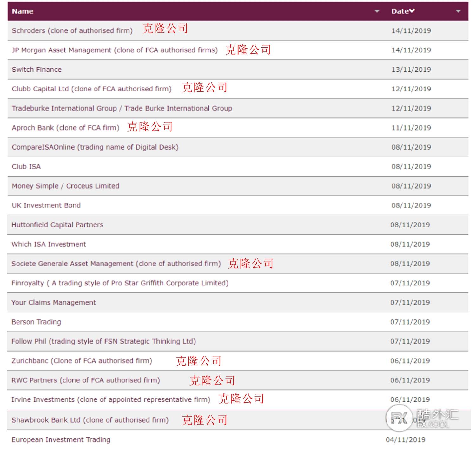Open Tradeburke International Group entry
Image resolution: width=476 pixels, height=449 pixels.
coord(122,108)
